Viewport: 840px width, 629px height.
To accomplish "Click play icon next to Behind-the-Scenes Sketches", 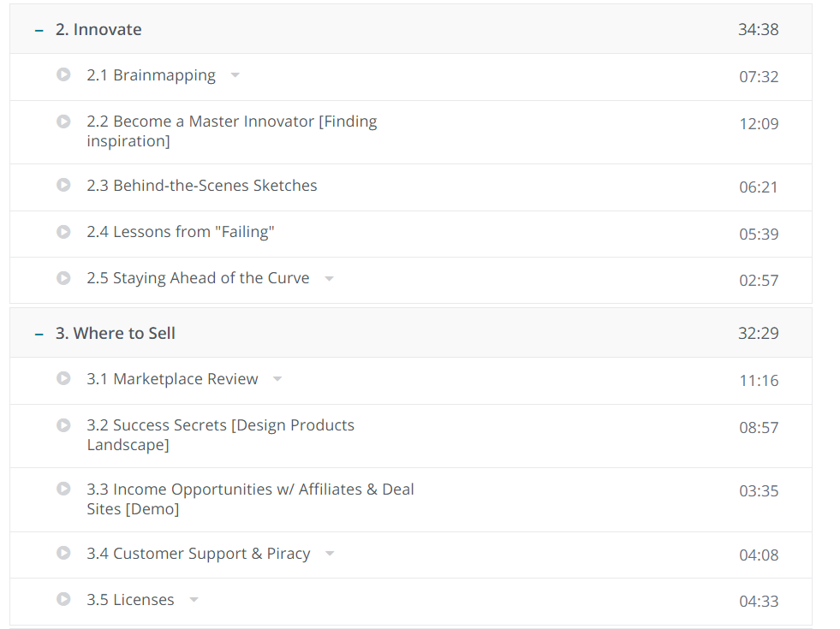I will coord(63,185).
